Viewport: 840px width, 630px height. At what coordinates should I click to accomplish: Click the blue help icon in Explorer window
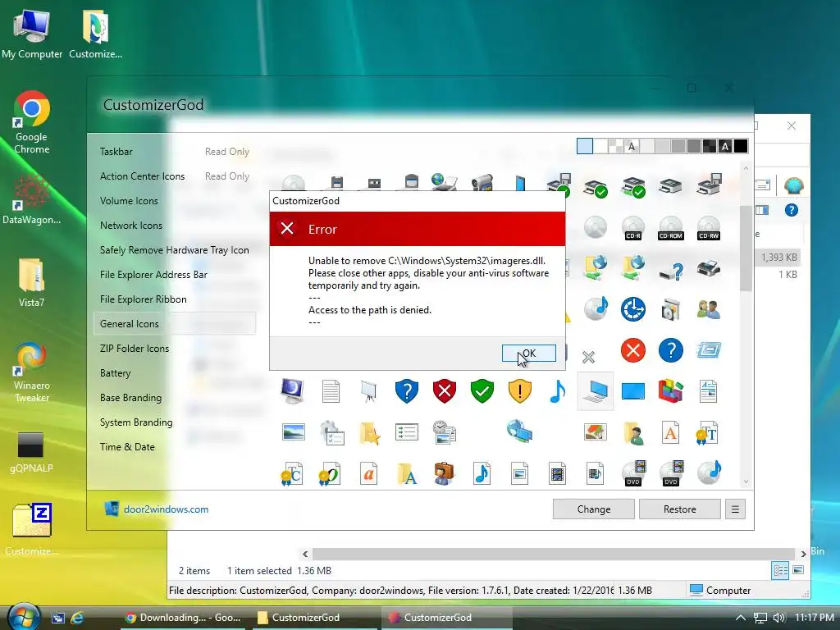click(792, 210)
